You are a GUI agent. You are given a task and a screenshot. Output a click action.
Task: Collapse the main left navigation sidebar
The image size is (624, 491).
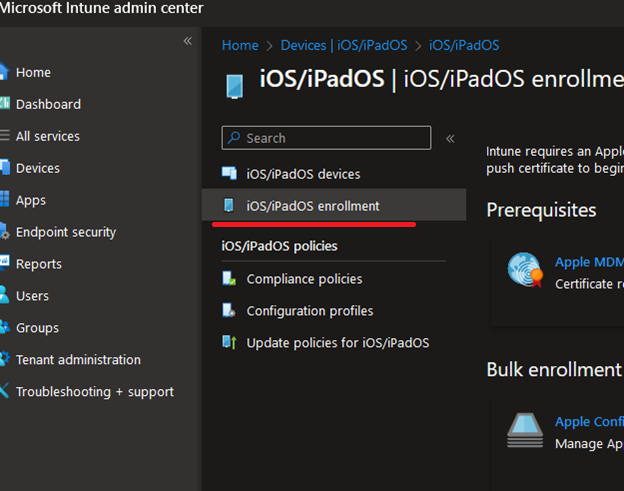(188, 41)
